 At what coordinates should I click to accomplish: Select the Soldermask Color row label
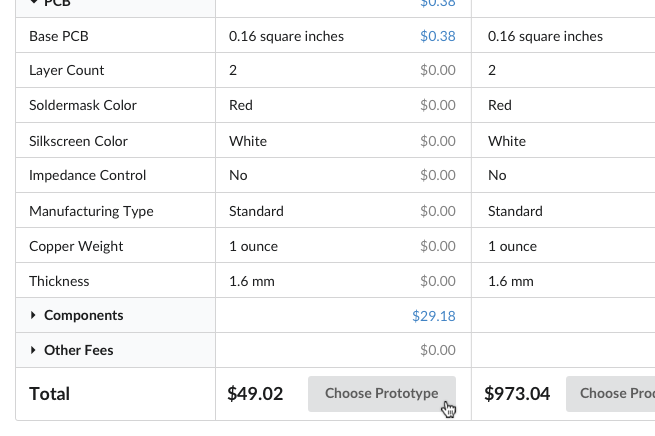coord(83,105)
